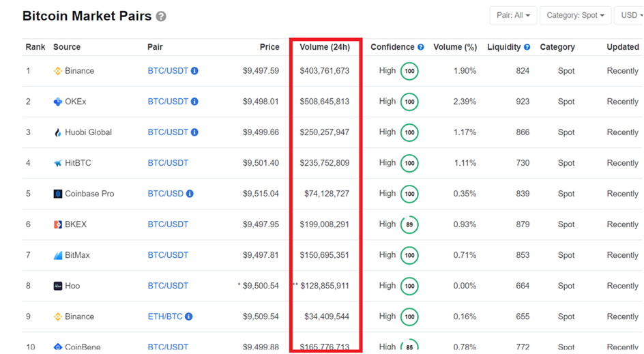Viewport: 644px width, 354px height.
Task: Click the Hoo price $9,500.54
Action: (261, 286)
